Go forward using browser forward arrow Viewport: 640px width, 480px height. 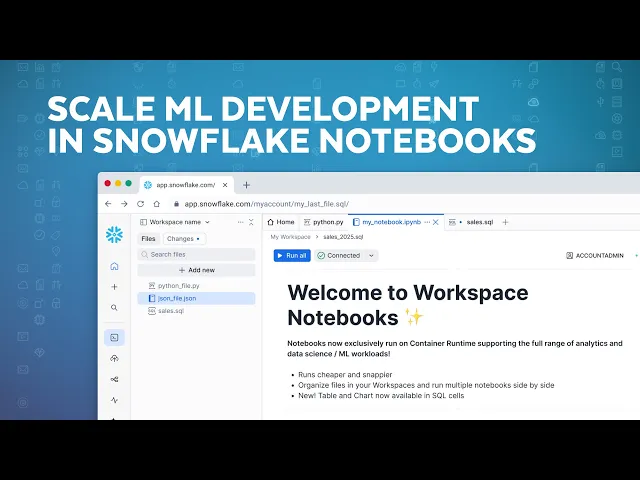tap(124, 204)
